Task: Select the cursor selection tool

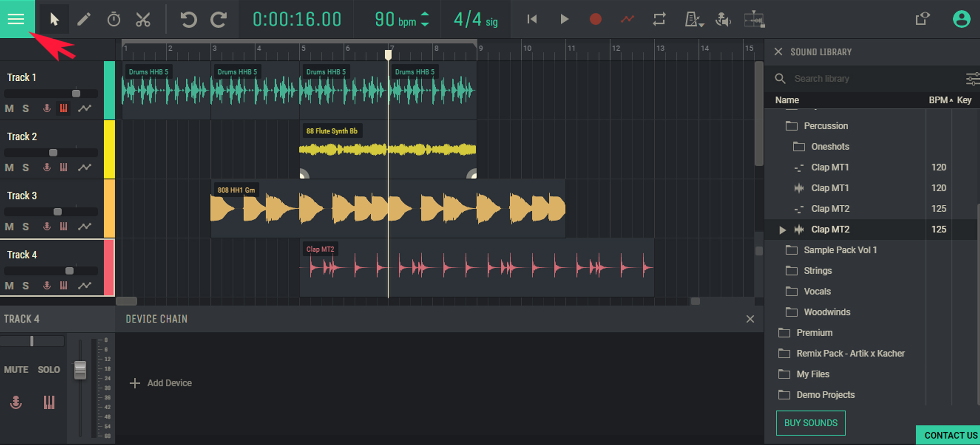Action: point(54,19)
